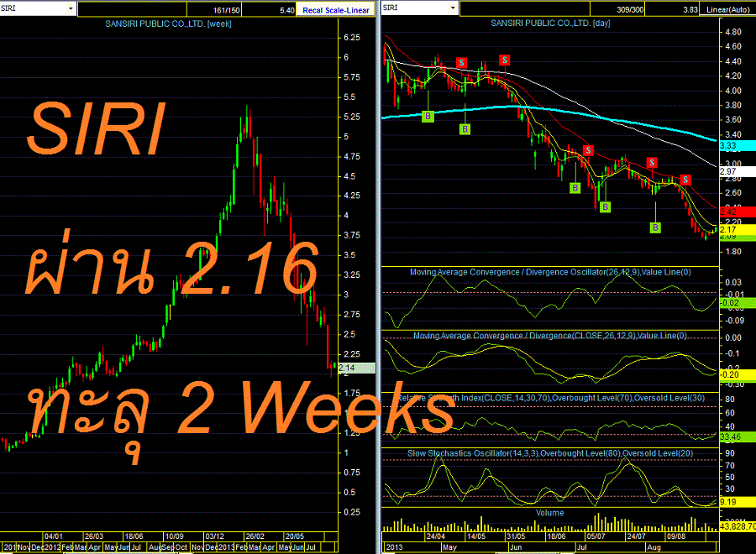The image size is (756, 554).
Task: Click the MACD (CLOSE,26,12,9) indicator title
Action: tap(550, 335)
